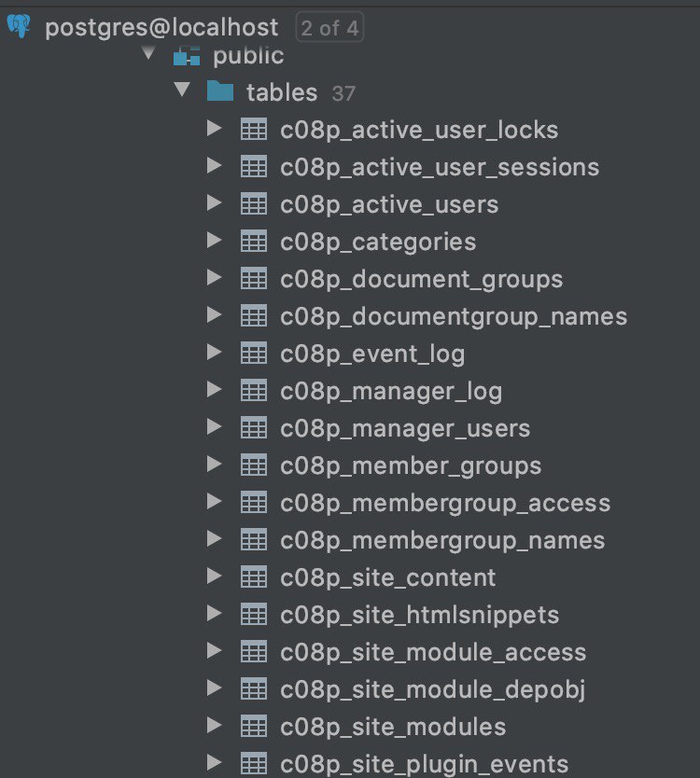The image size is (700, 778).
Task: Expand the c08p_event_log table
Action: [214, 352]
